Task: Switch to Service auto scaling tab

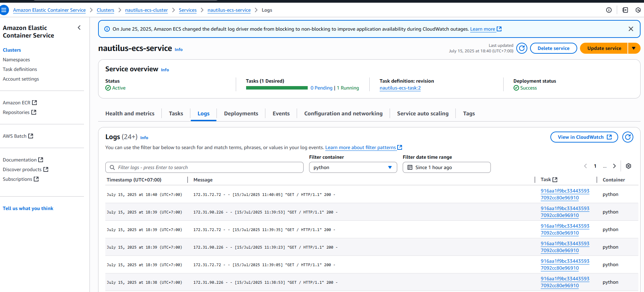Action: [x=423, y=114]
